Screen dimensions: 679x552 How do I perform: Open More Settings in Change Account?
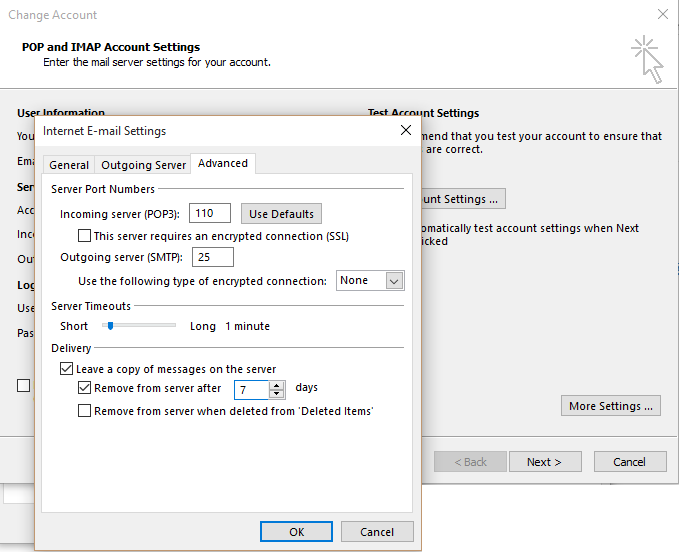pos(612,406)
